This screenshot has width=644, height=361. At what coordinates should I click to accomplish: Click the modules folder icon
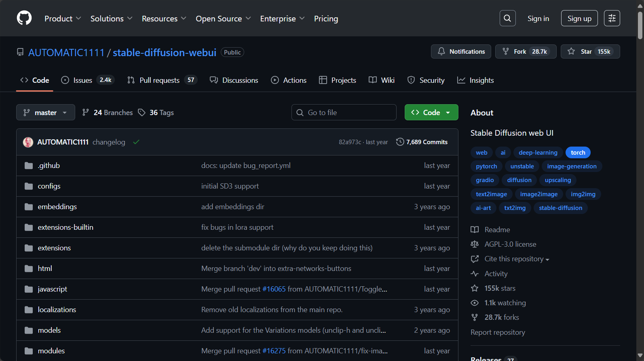point(29,351)
